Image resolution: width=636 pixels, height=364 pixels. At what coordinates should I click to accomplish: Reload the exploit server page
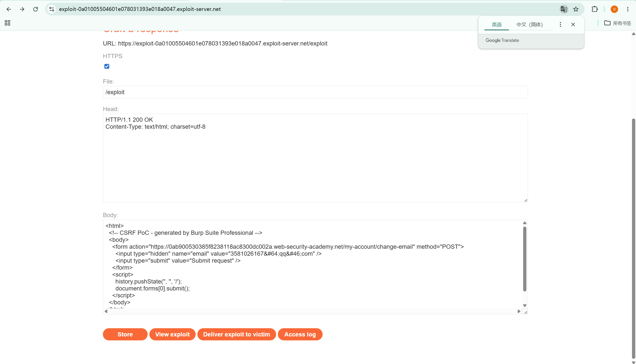pos(36,9)
